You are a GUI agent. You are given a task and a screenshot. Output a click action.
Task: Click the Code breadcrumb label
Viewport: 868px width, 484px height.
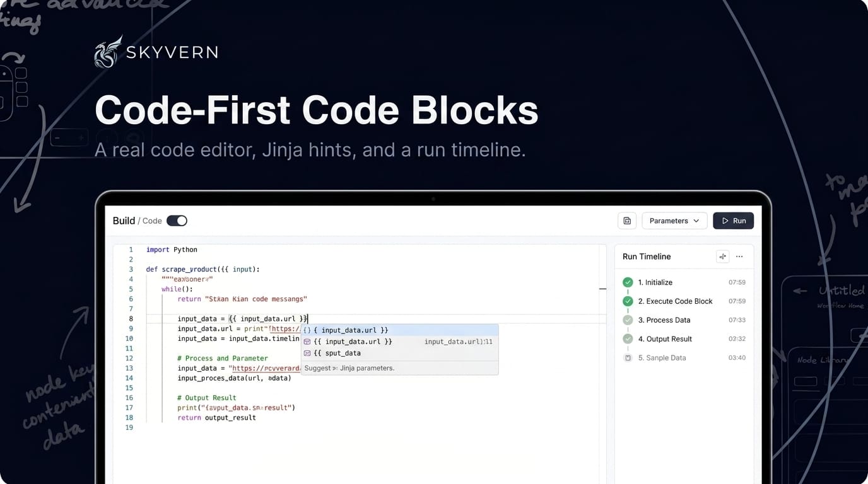tap(152, 221)
